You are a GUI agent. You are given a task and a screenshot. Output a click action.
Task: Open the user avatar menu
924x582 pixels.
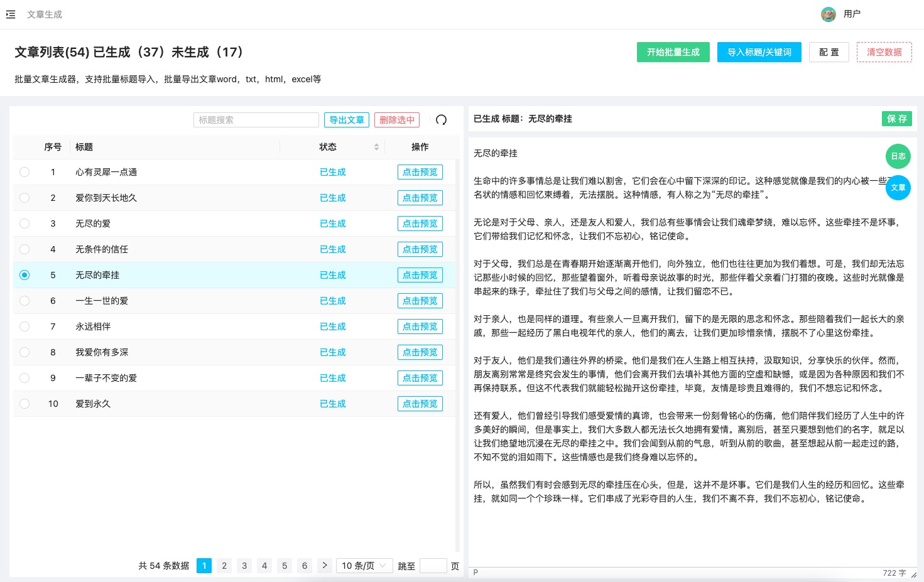click(x=829, y=14)
